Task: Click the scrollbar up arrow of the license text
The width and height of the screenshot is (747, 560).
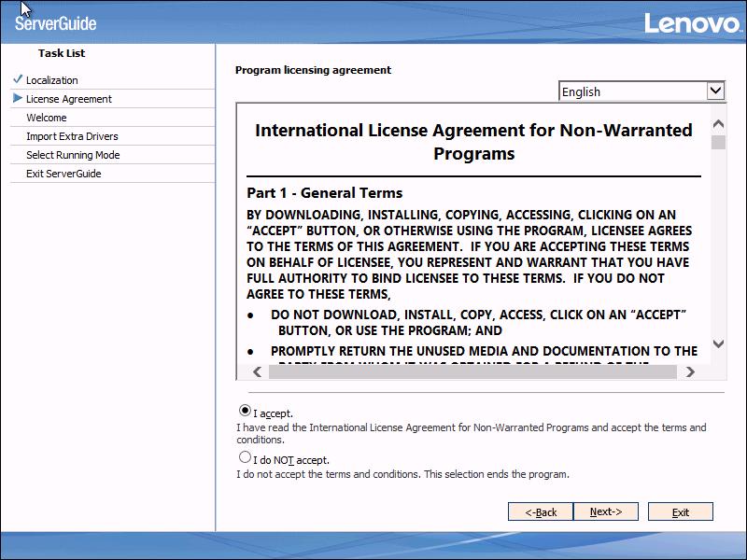Action: 718,121
